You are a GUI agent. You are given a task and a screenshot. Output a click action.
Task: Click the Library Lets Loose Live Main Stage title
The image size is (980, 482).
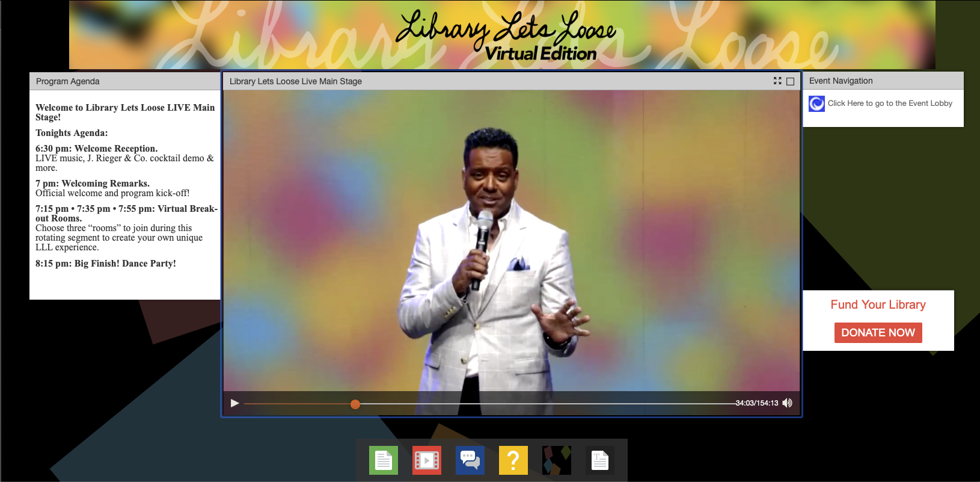296,81
